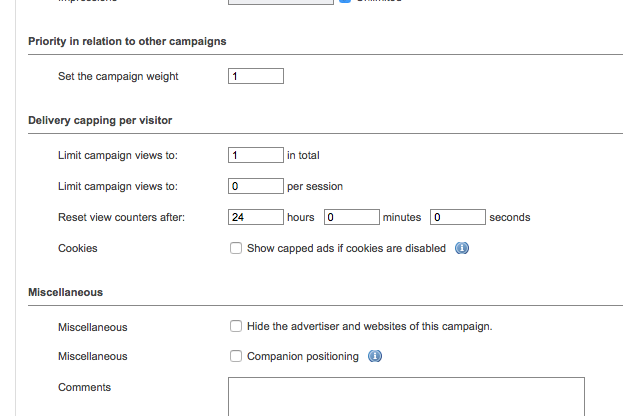
Task: Open the info icon next to Cookies option
Action: tap(462, 248)
